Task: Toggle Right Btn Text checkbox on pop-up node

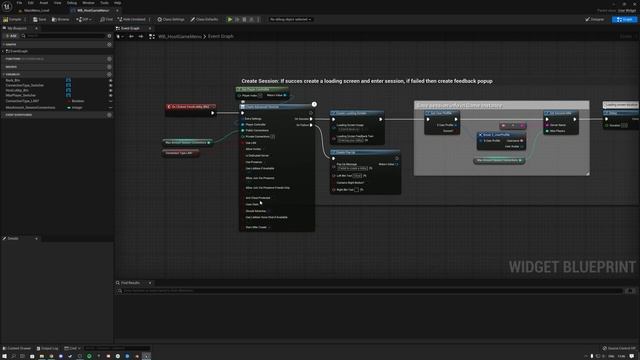Action: [x=357, y=190]
